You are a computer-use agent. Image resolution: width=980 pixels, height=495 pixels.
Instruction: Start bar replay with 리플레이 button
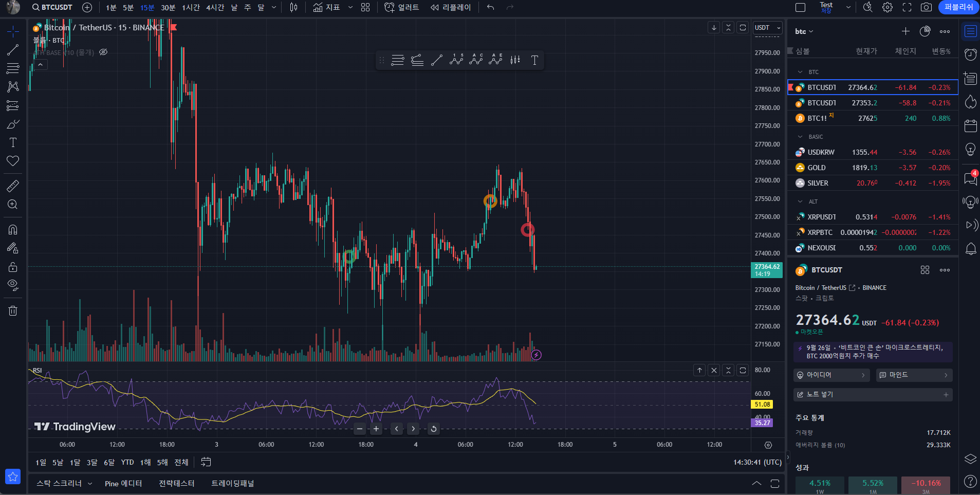451,7
